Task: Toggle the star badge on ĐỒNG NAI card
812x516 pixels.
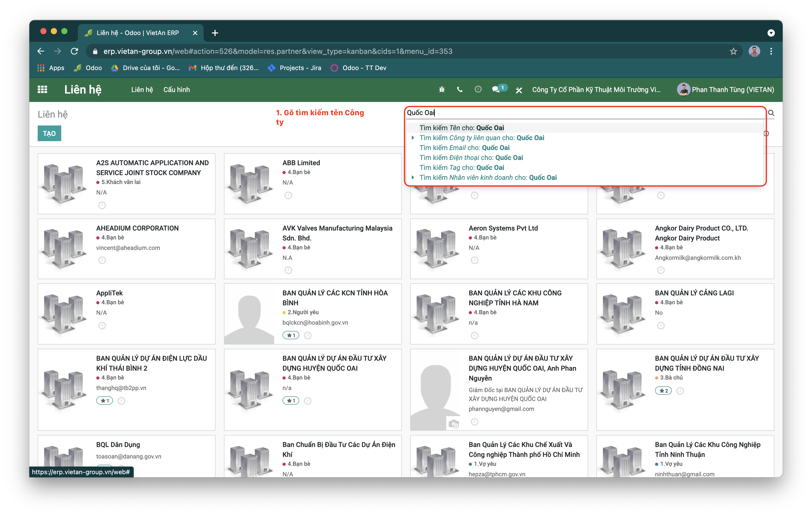Action: [663, 391]
